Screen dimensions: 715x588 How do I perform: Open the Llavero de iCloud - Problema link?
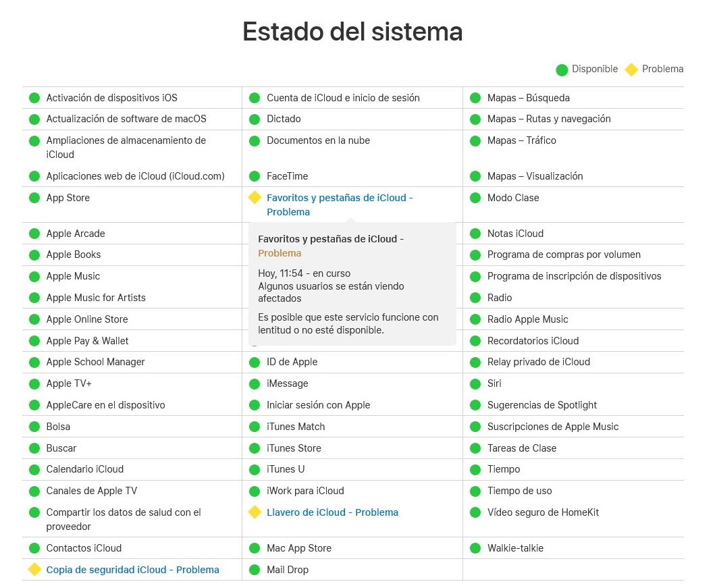click(x=332, y=512)
